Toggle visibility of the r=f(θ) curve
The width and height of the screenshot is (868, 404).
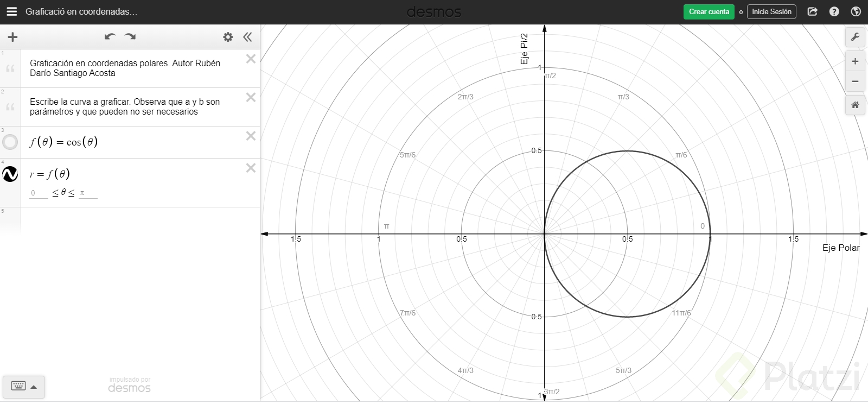click(x=10, y=174)
